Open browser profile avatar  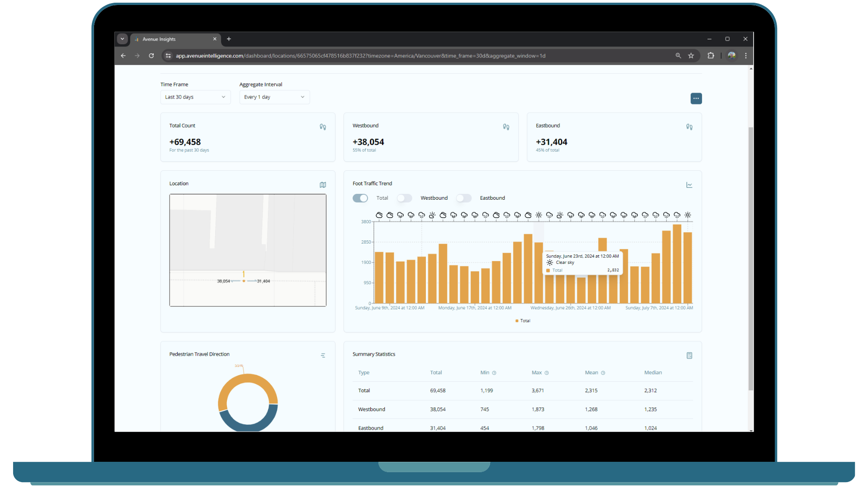(x=731, y=56)
